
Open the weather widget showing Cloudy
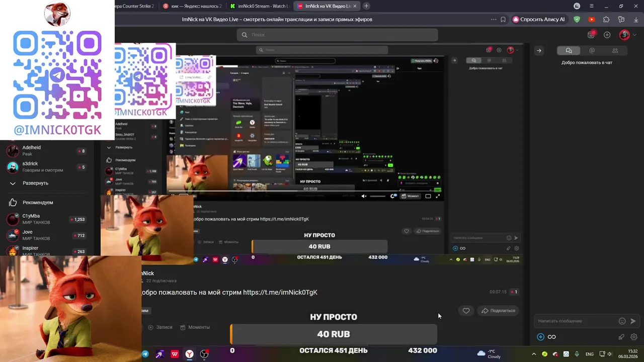click(x=489, y=354)
